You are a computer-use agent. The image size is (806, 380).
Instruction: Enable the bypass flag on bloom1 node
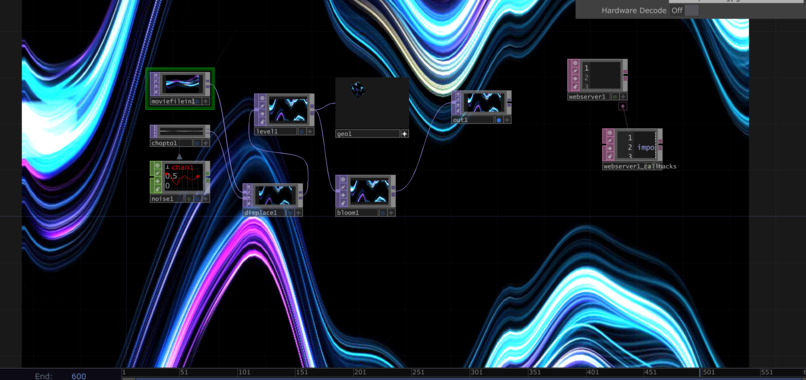tap(343, 194)
